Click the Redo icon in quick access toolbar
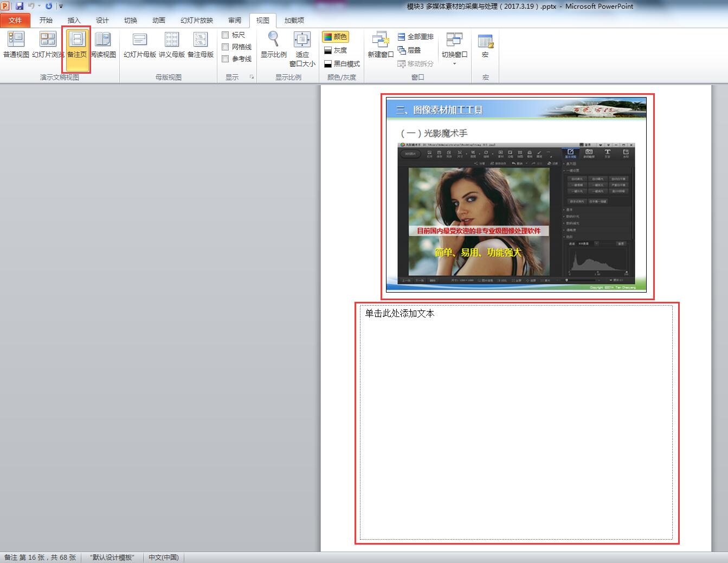728x563 pixels. pos(49,6)
